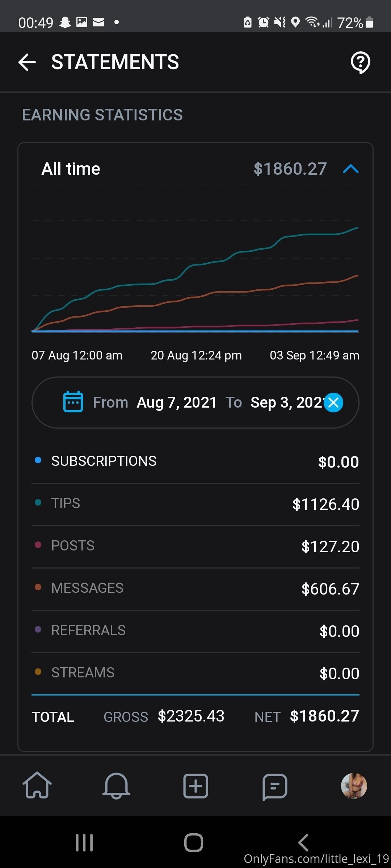Open the messages chat icon
391x868 pixels.
coord(275,786)
